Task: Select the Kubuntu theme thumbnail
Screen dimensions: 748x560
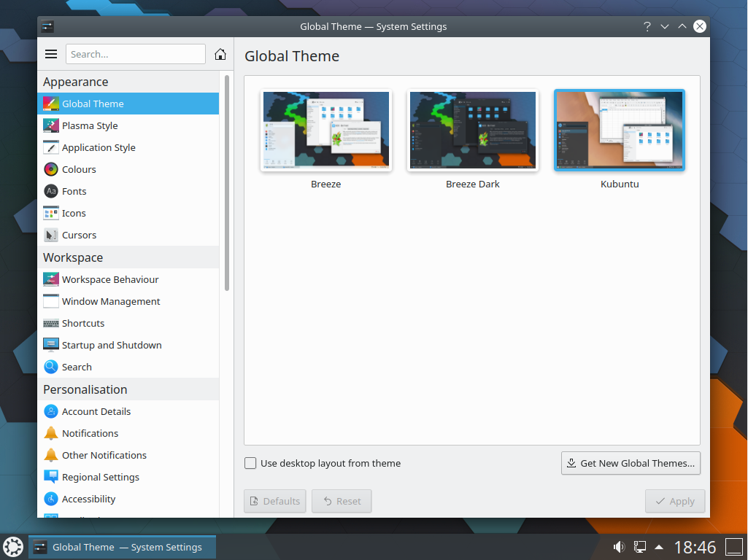Action: coord(620,130)
